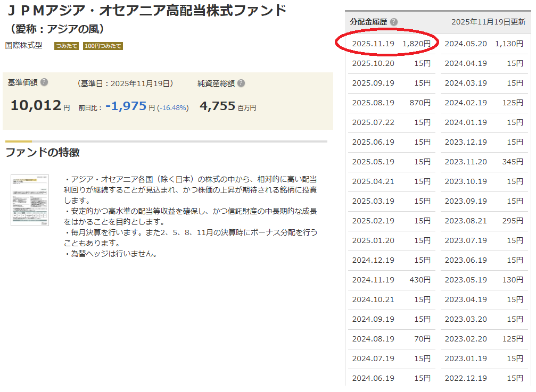536x392 pixels.
Task: Click help icon next to 基準価額
Action: click(x=44, y=82)
